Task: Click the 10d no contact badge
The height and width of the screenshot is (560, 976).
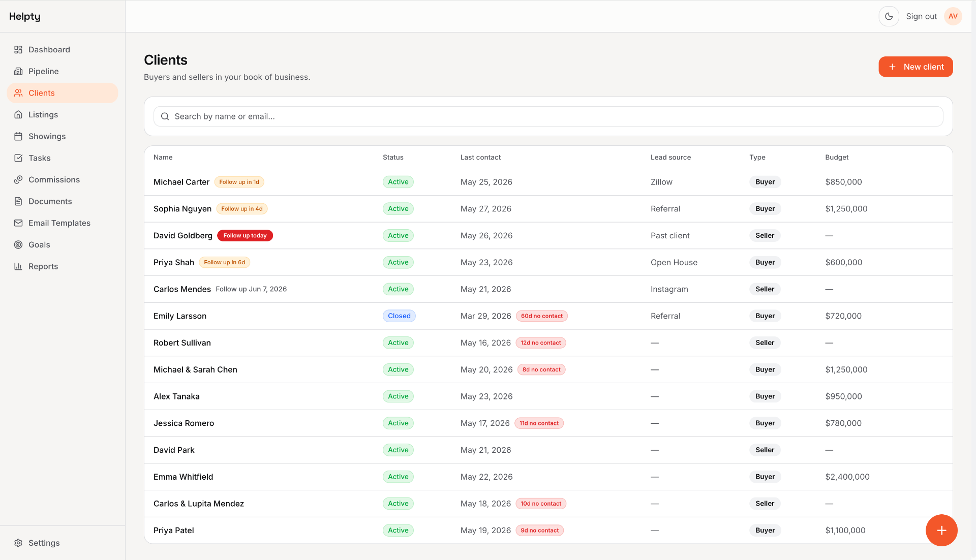Action: tap(541, 504)
